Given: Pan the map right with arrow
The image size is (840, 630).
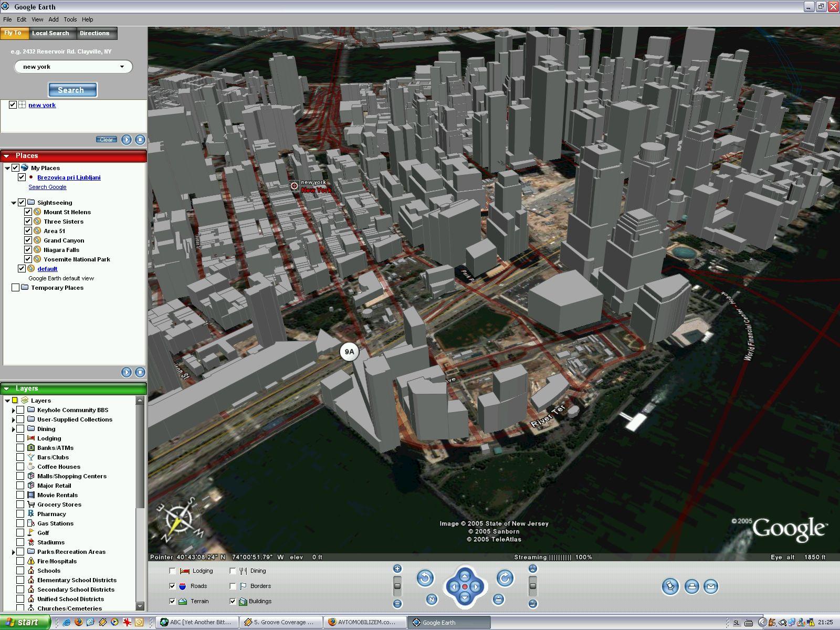Looking at the screenshot, I should click(x=476, y=587).
